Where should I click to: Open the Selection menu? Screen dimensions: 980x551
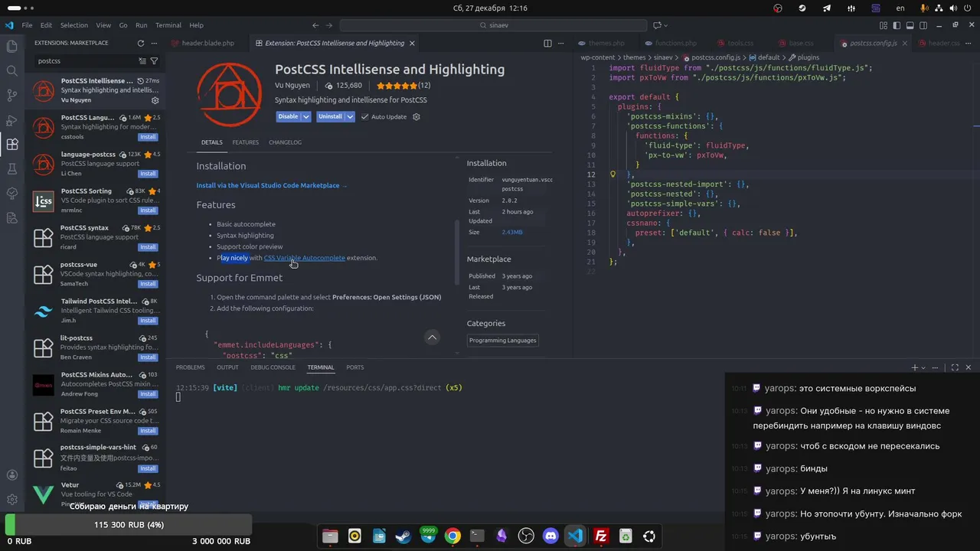tap(74, 25)
